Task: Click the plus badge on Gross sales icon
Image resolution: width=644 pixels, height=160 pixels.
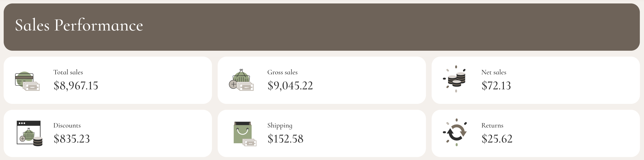Action: 233,84
